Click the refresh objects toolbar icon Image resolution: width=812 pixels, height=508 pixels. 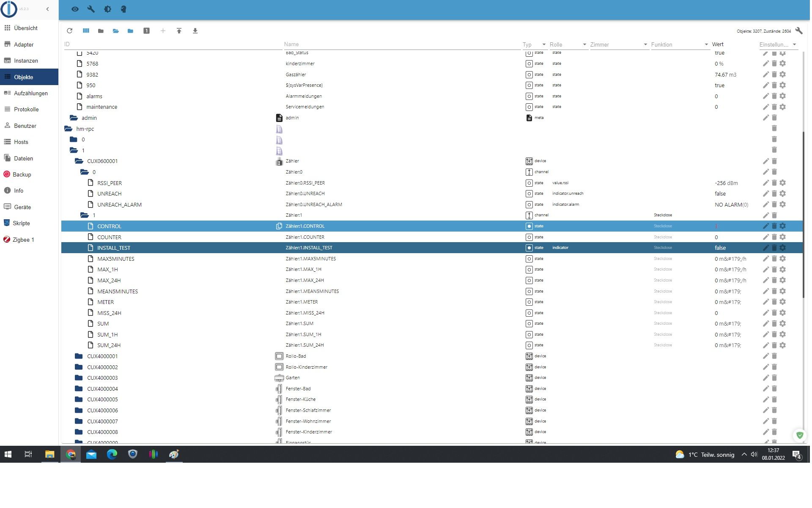(x=70, y=31)
